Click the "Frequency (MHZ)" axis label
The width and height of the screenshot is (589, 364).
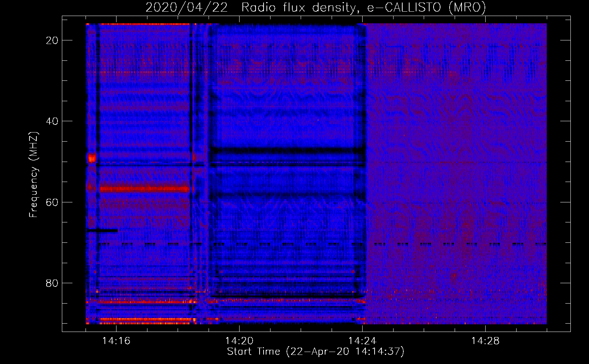(x=33, y=175)
